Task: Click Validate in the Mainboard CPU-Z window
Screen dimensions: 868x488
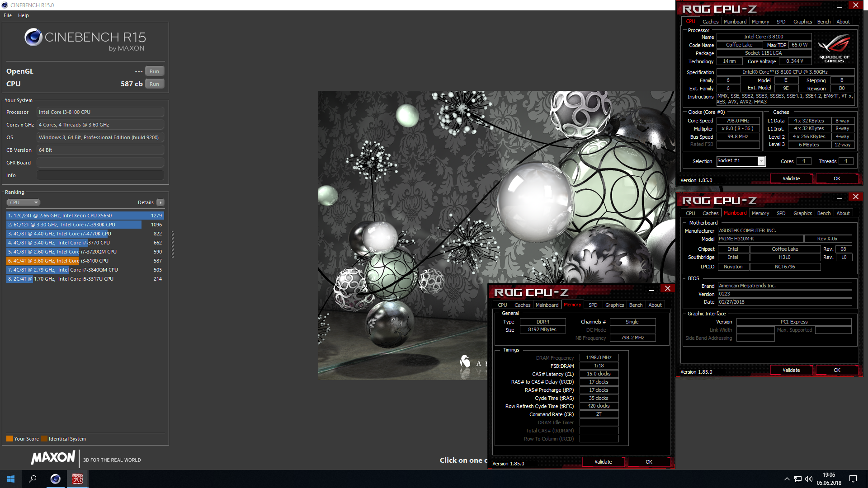Action: tap(791, 371)
